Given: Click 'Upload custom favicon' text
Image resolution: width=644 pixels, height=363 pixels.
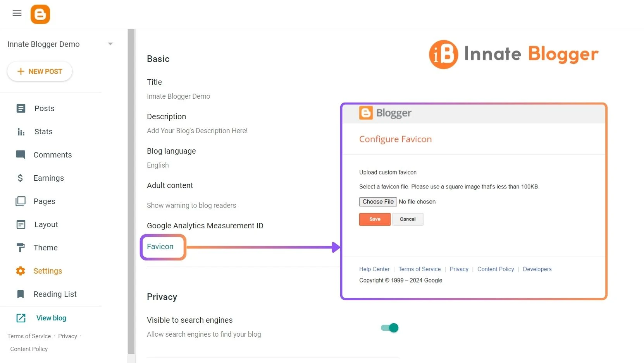Looking at the screenshot, I should (x=388, y=172).
